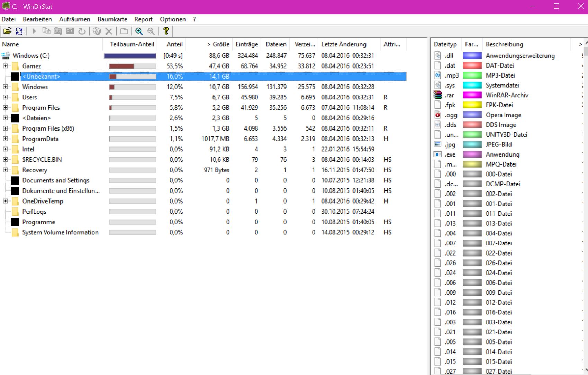
Task: Sort by the Name column header
Action: point(51,44)
